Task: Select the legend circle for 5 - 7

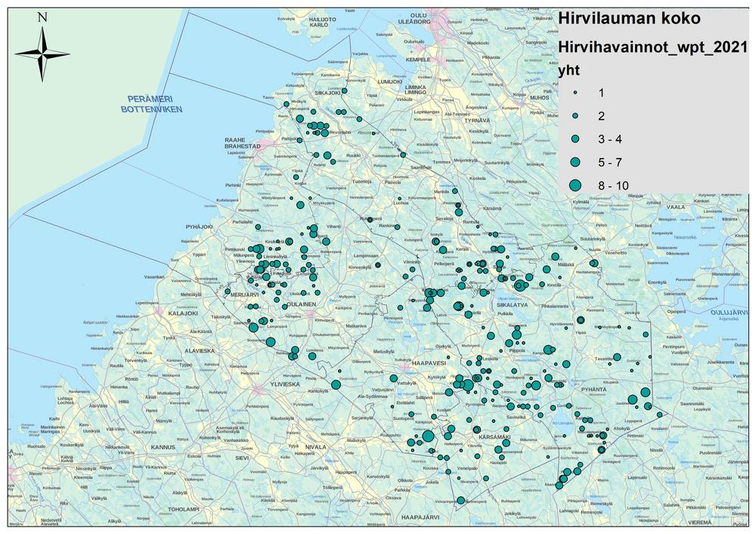Action: (575, 162)
